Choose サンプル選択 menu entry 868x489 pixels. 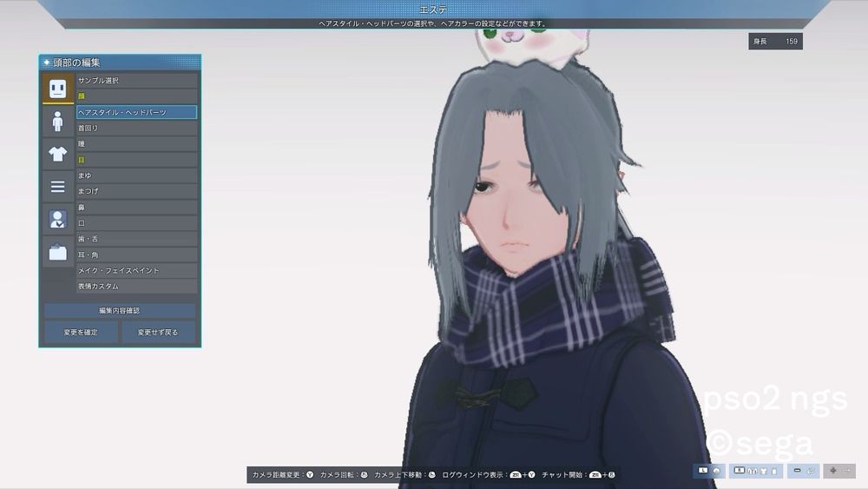pos(136,80)
